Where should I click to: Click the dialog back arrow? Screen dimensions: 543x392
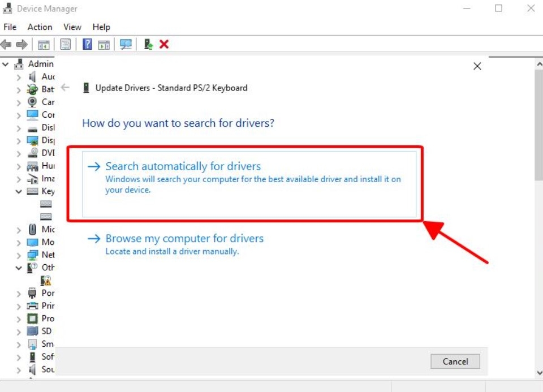point(65,88)
